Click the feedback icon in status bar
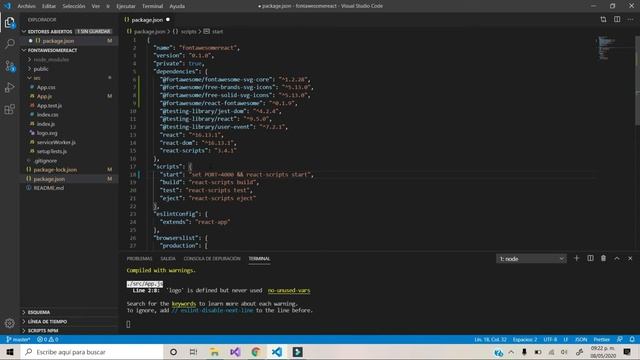 620,340
